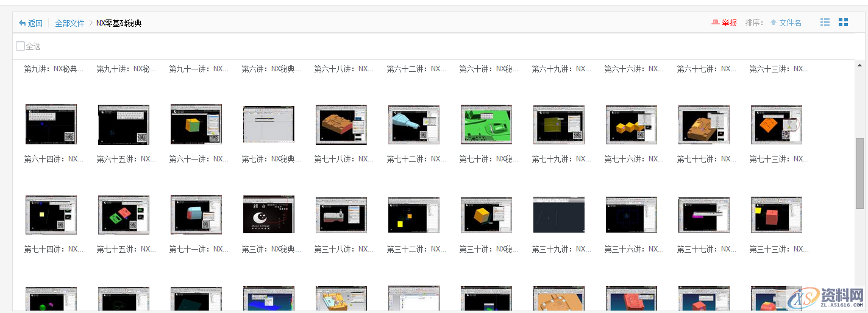Screen dimensions: 868x313
Task: Click the 举报 report flag icon
Action: (716, 23)
